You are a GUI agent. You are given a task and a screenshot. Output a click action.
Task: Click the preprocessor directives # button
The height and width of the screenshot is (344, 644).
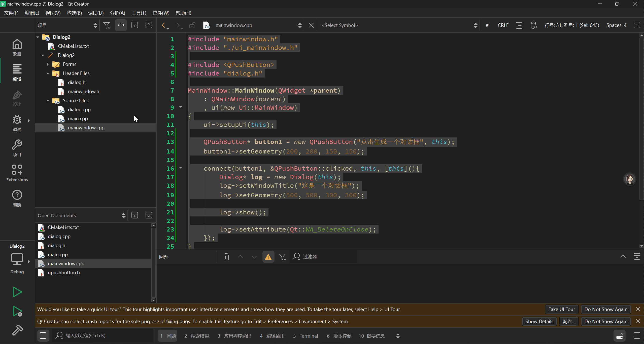[x=487, y=25]
